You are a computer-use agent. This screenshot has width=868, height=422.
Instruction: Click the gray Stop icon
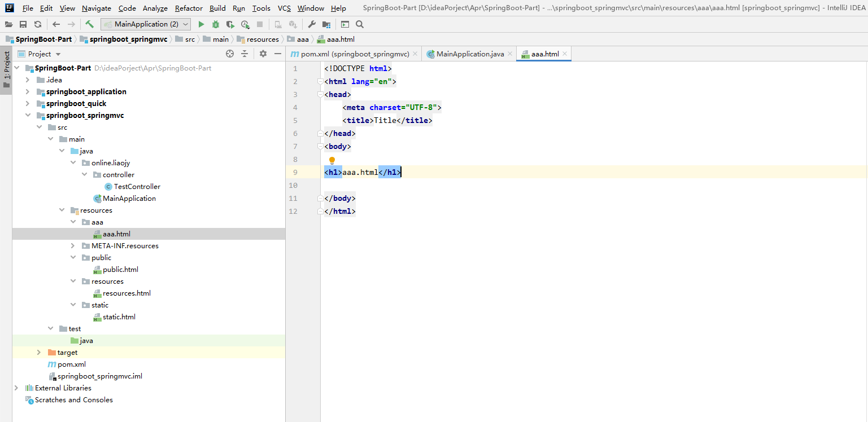pyautogui.click(x=260, y=24)
